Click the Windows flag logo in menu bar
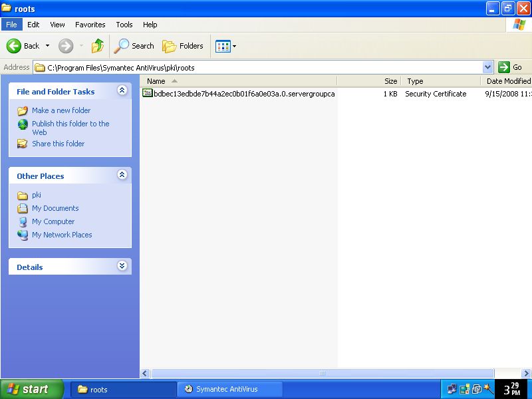Image resolution: width=532 pixels, height=399 pixels. (x=519, y=25)
